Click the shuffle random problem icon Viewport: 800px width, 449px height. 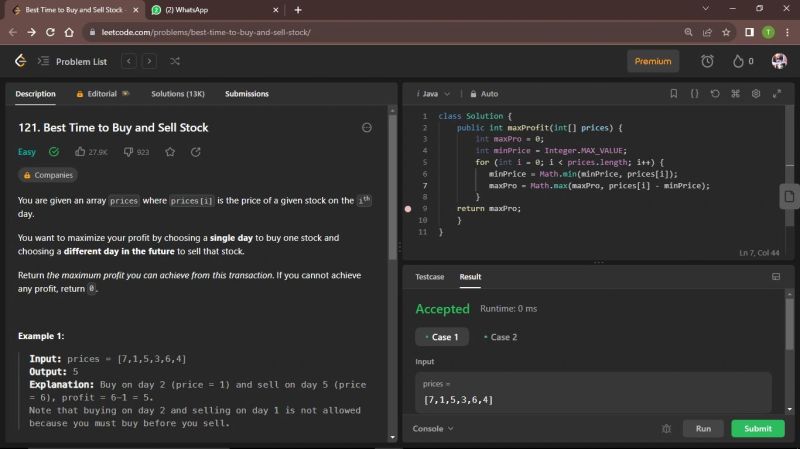(x=175, y=61)
